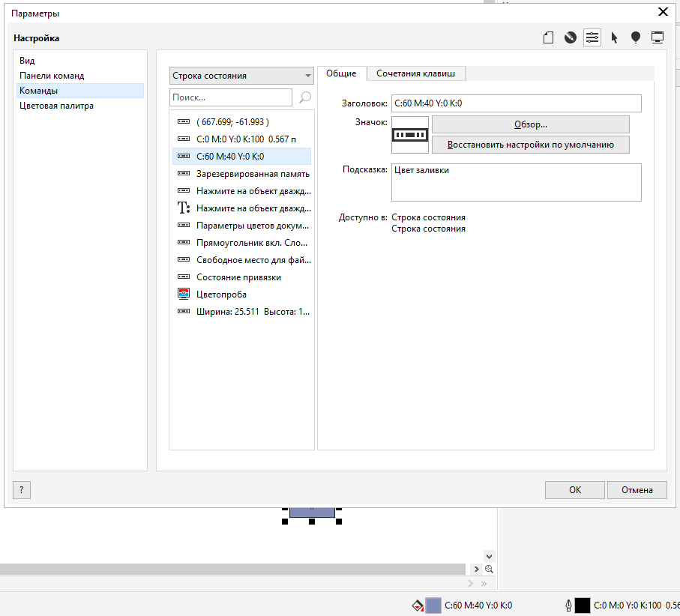
Task: Select Свободное место для фай... entry
Action: click(x=241, y=260)
